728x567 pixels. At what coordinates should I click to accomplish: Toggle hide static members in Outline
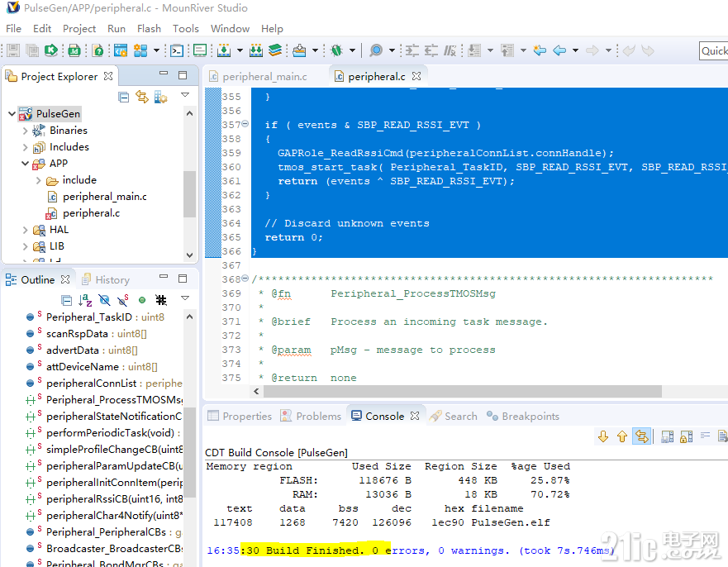(x=123, y=301)
